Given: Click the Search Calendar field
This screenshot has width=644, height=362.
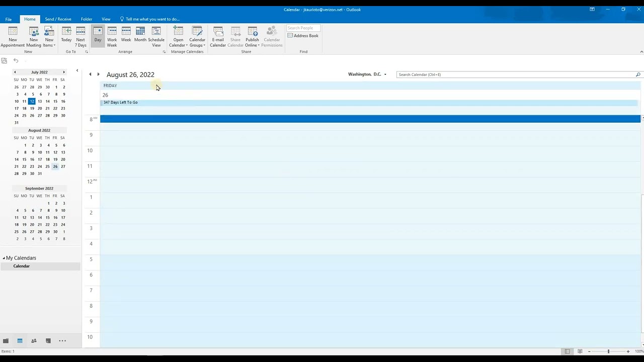Looking at the screenshot, I should (516, 74).
